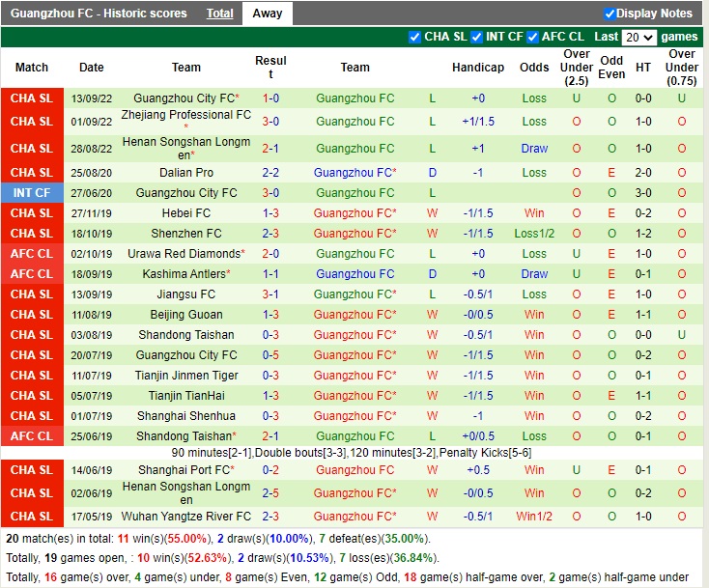Screen dimensions: 709x588
Task: Open the Shanghai Shenhua team link
Action: coord(186,416)
